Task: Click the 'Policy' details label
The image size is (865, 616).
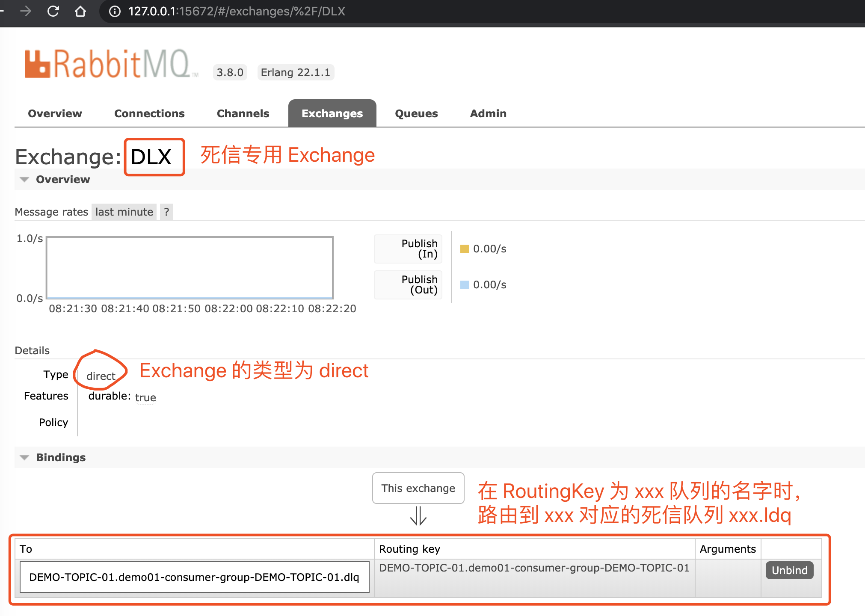Action: point(53,423)
